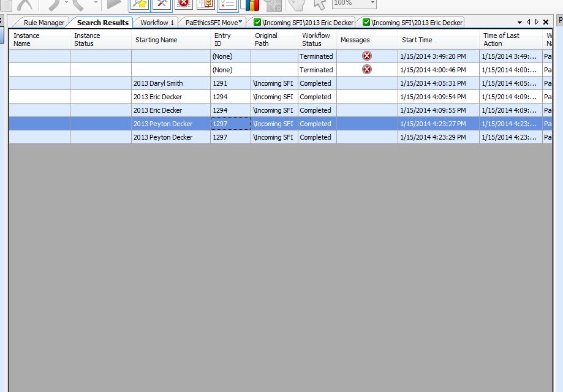Viewport: 563px width, 392px height.
Task: Select the hand pan tool
Action: pos(297,5)
